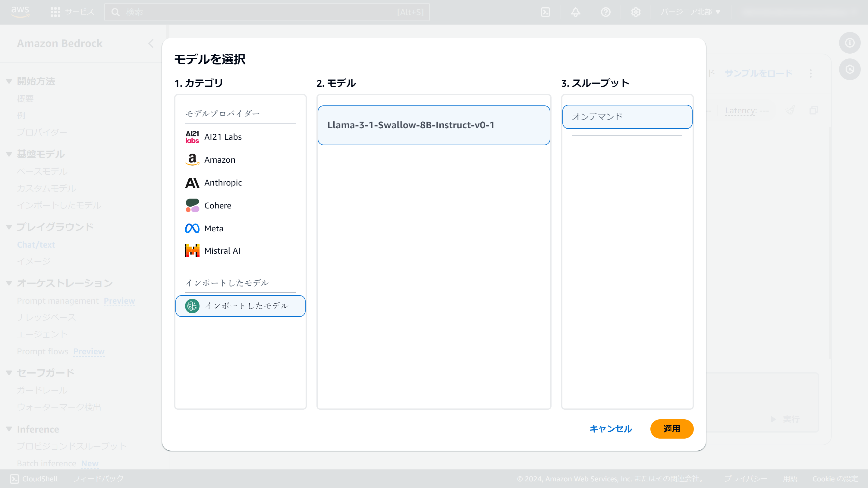Open the notifications bell icon
The width and height of the screenshot is (868, 488).
click(x=576, y=12)
